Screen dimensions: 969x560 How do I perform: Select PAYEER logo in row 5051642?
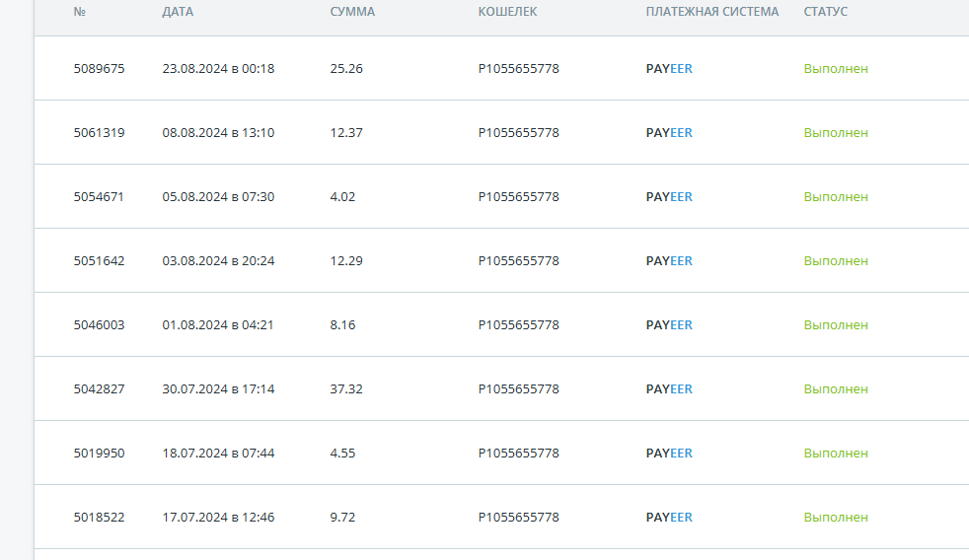coord(669,261)
